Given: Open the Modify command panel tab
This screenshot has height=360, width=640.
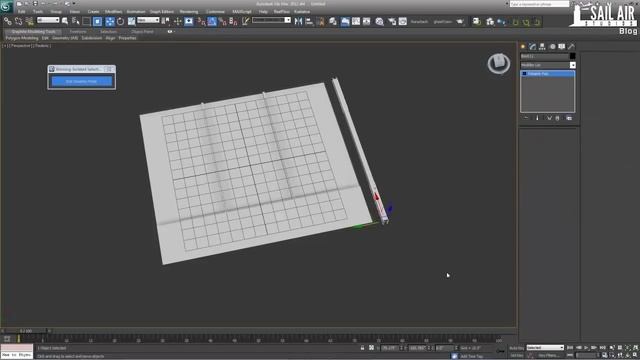Looking at the screenshot, I should click(532, 47).
